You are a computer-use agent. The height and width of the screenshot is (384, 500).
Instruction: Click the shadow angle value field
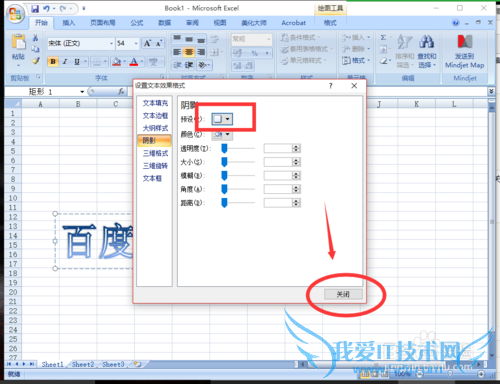pos(278,189)
